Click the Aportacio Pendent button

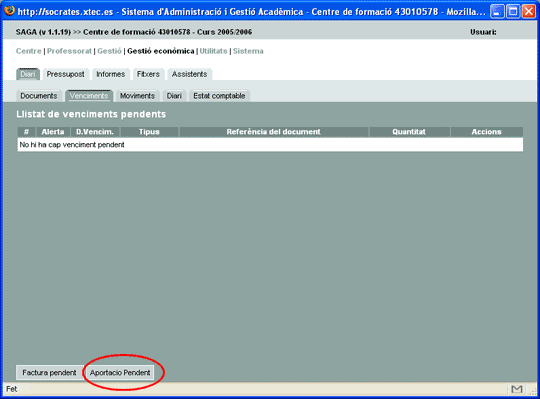(120, 373)
